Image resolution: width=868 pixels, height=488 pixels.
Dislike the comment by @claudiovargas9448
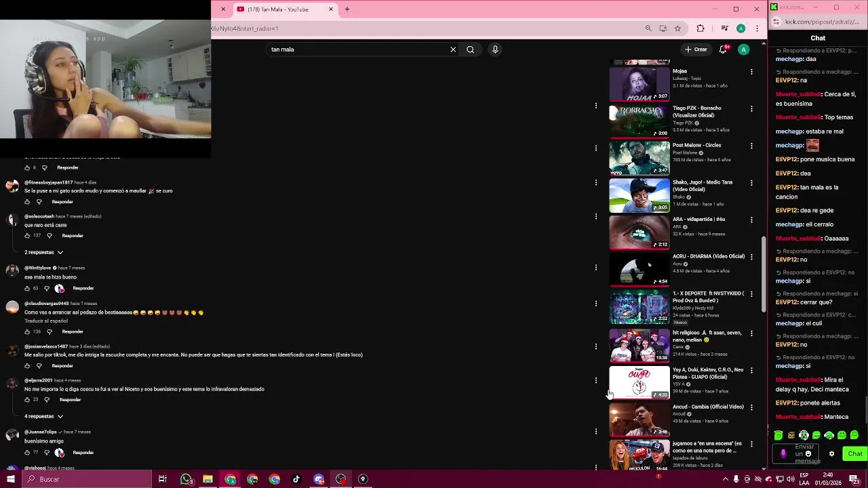point(49,331)
